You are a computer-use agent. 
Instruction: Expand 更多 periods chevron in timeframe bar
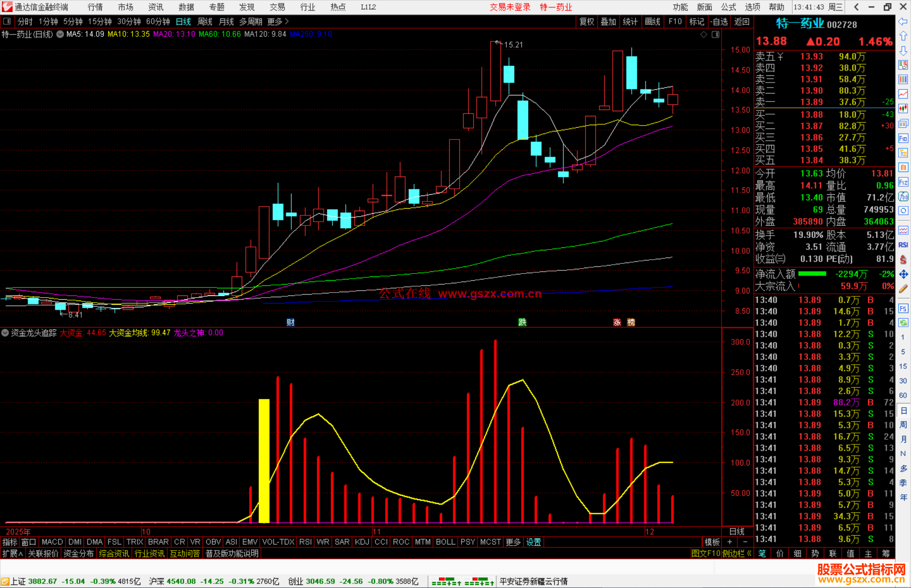[287, 21]
